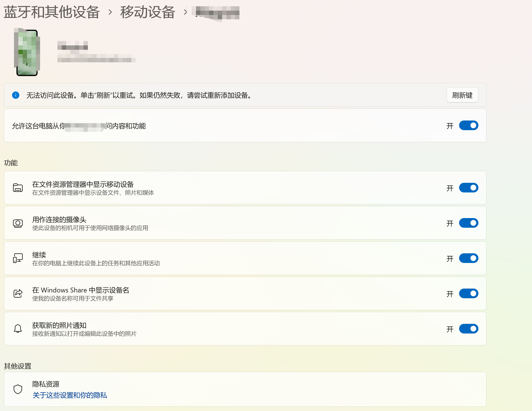Click the blue info icon in the warning banner
This screenshot has width=532, height=411.
[16, 95]
